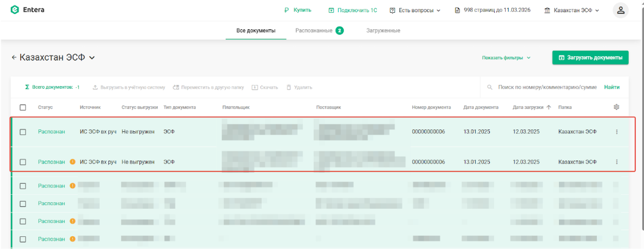This screenshot has height=251, width=644.
Task: Click the Поставщик column header
Action: click(328, 107)
